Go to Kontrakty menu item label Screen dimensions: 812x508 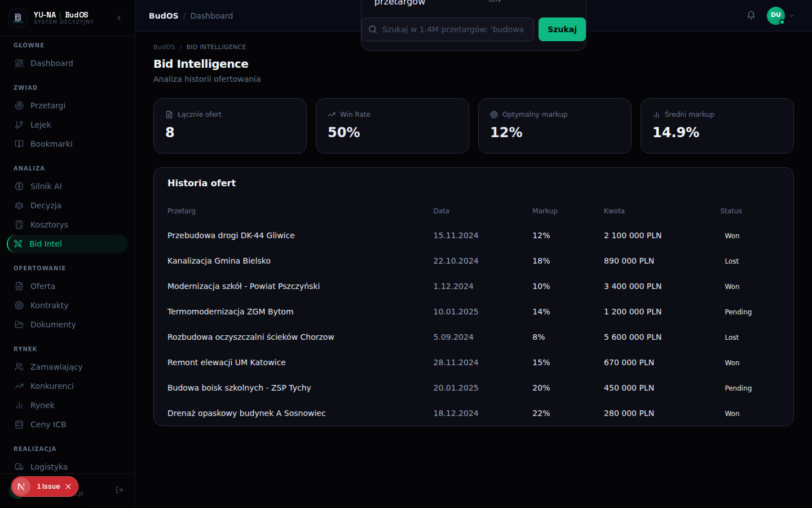click(49, 305)
